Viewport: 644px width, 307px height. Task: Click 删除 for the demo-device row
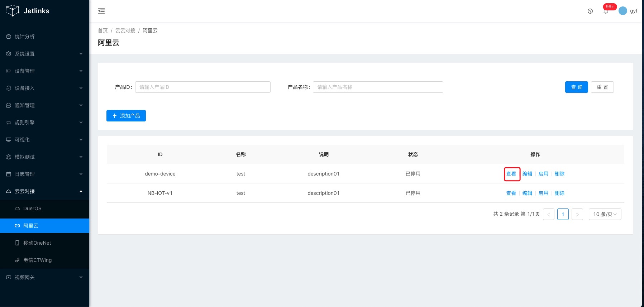(559, 174)
